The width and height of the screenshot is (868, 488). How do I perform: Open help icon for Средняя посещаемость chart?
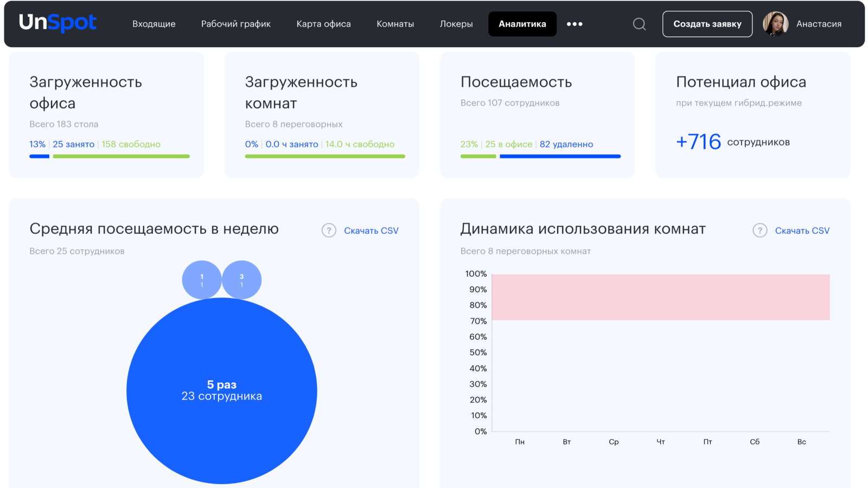coord(329,230)
